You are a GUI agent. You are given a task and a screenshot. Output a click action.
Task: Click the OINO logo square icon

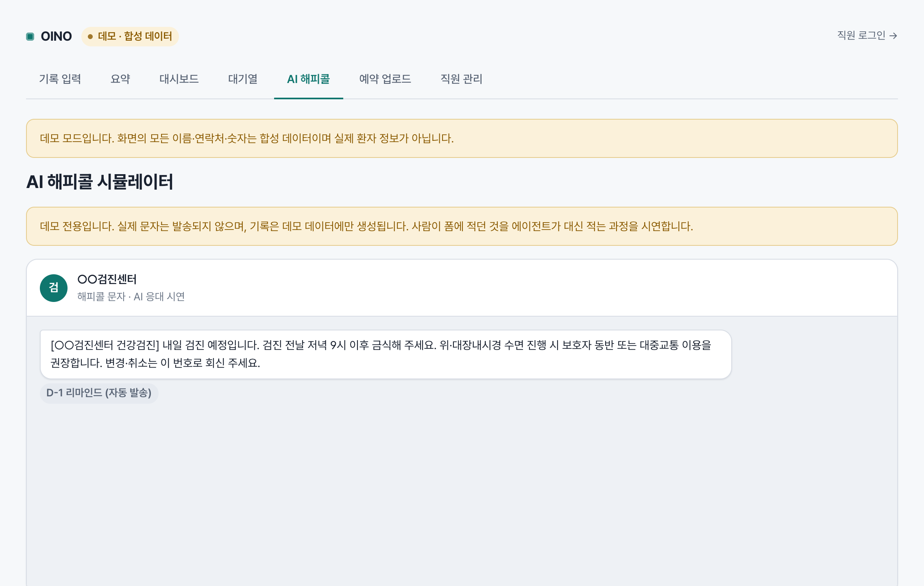click(30, 37)
